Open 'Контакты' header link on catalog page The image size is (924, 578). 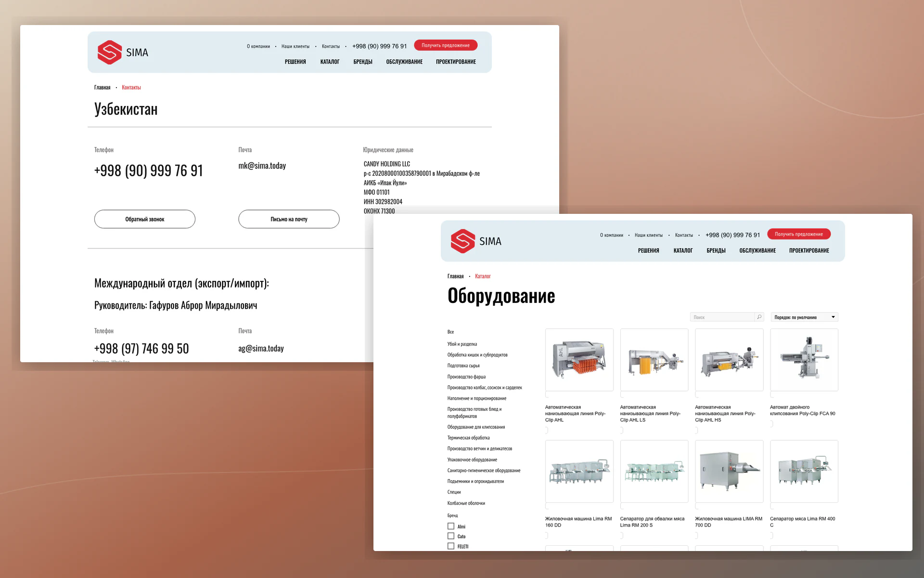point(684,235)
